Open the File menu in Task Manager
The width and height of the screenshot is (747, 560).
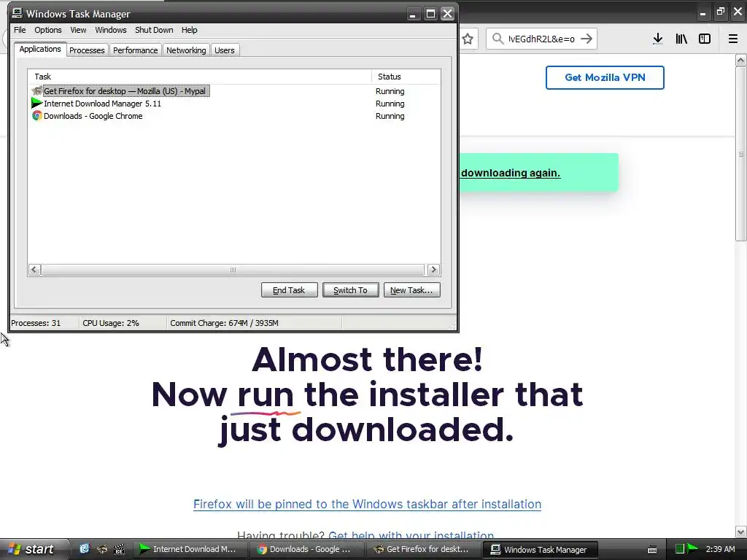pos(20,30)
